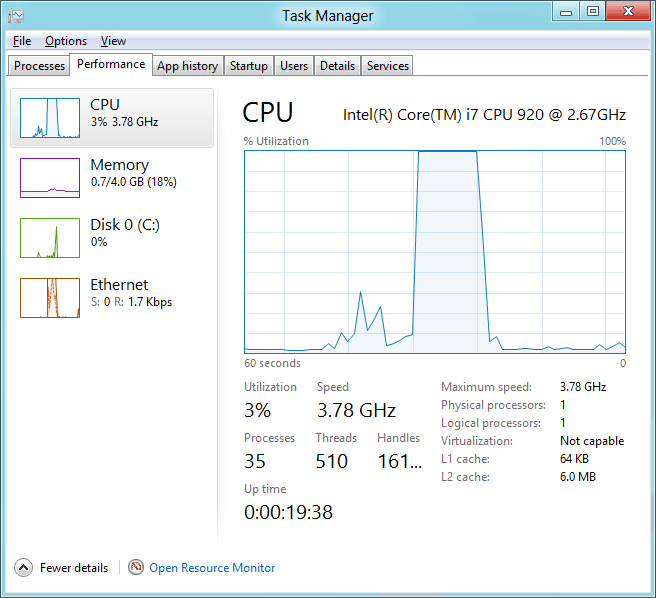Click the Intel Core i7 CPU 920 name
The width and height of the screenshot is (656, 598).
point(484,115)
